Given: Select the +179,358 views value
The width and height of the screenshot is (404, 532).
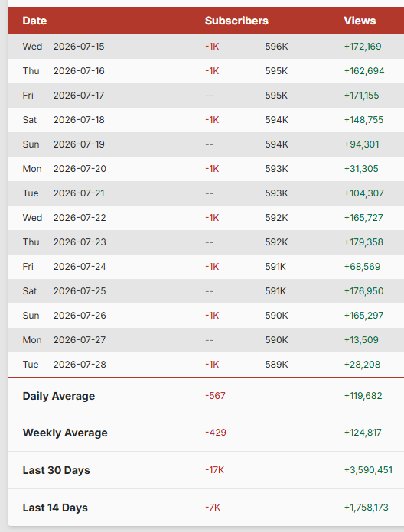Looking at the screenshot, I should point(363,242).
